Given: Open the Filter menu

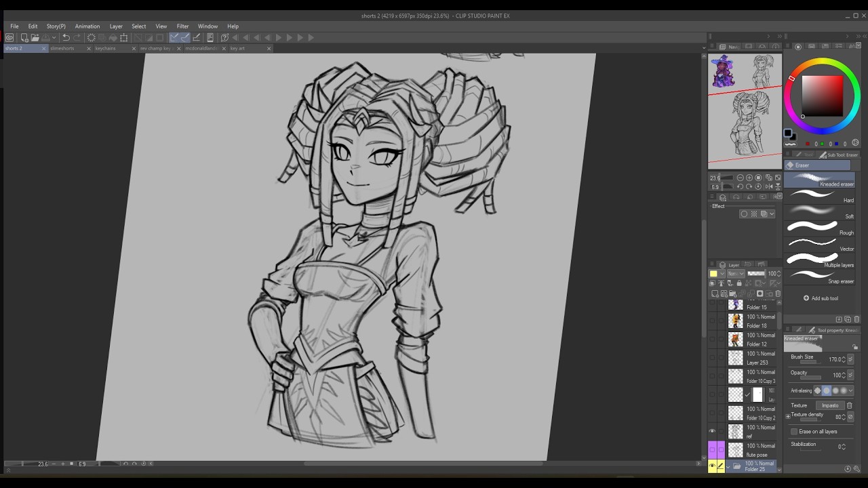Looking at the screenshot, I should [182, 26].
